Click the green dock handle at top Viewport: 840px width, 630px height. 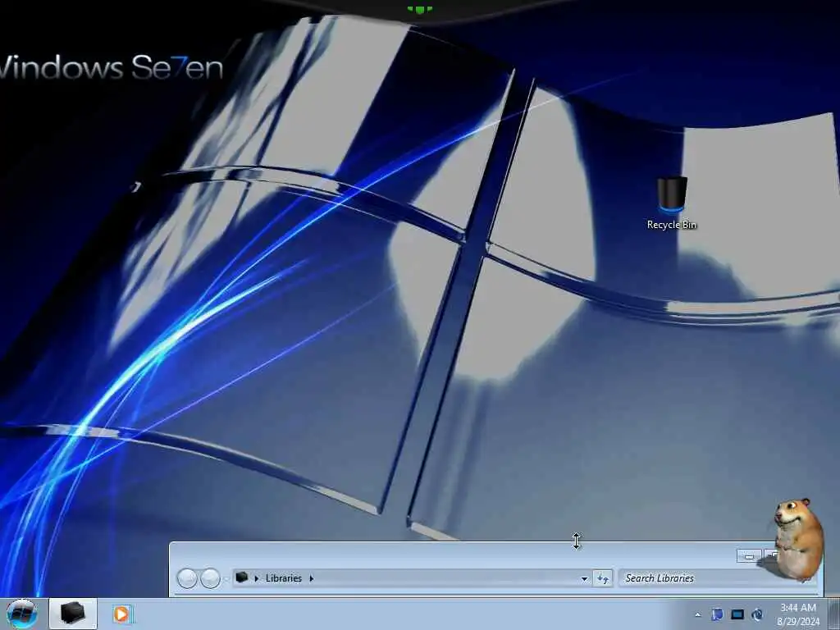click(x=420, y=9)
